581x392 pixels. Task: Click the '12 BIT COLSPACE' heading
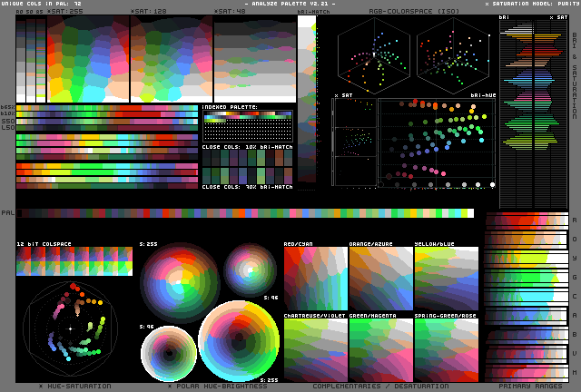pos(44,244)
